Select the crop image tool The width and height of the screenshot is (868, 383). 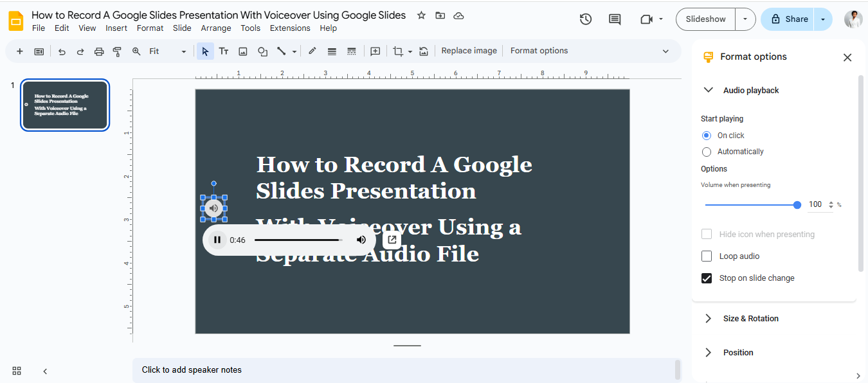[x=398, y=51]
